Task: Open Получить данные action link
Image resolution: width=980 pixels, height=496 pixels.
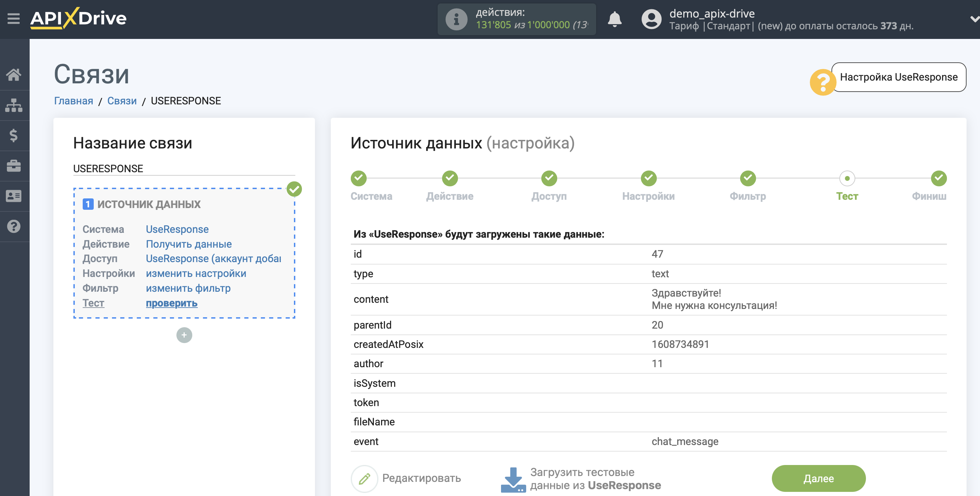Action: 189,244
